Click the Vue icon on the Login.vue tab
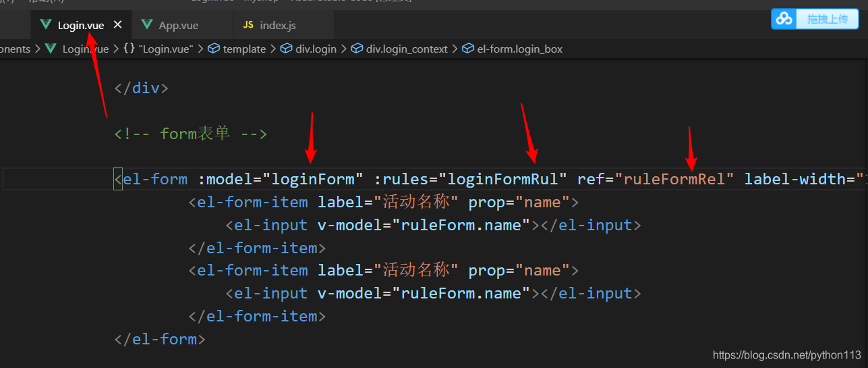The image size is (868, 368). click(x=46, y=25)
